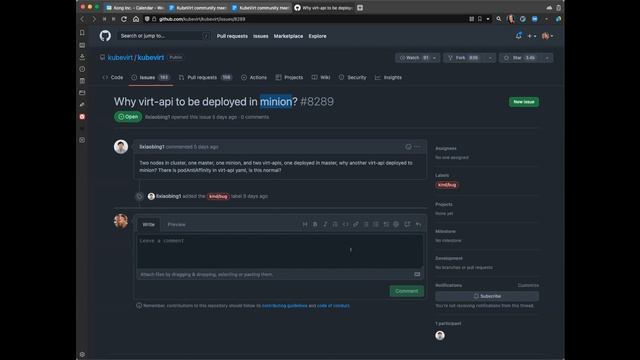Click browser toolbar search magnifier

click(498, 19)
